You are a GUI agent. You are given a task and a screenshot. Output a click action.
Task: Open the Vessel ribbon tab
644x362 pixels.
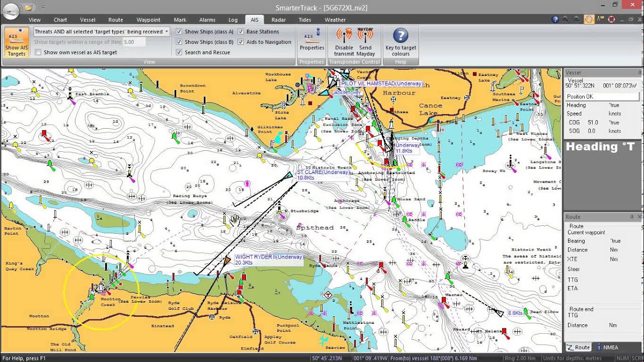pyautogui.click(x=88, y=20)
